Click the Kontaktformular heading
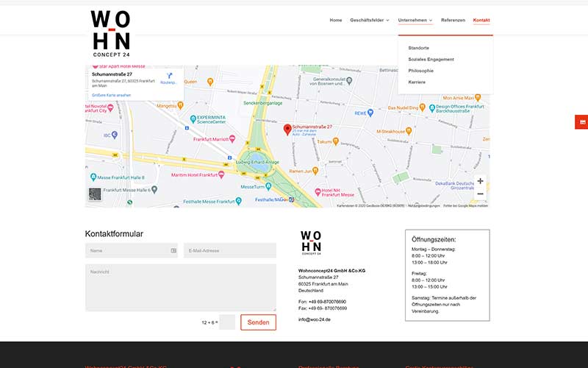This screenshot has width=588, height=368. (114, 233)
